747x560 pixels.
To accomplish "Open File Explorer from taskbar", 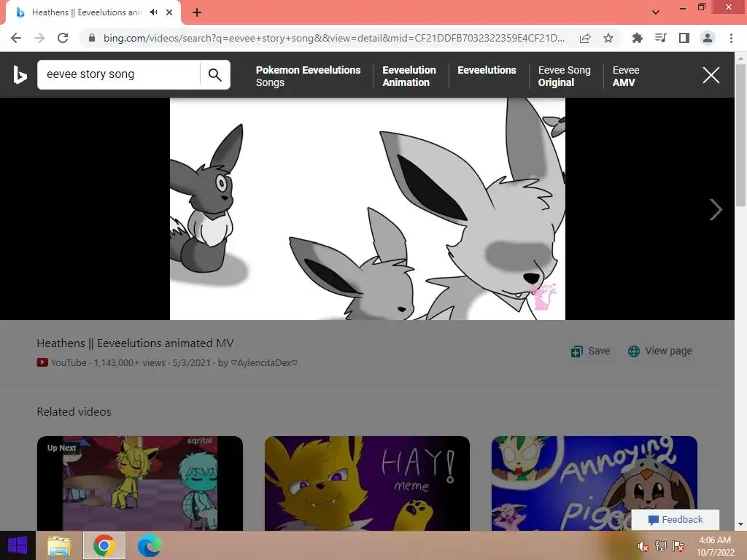I will click(x=59, y=545).
